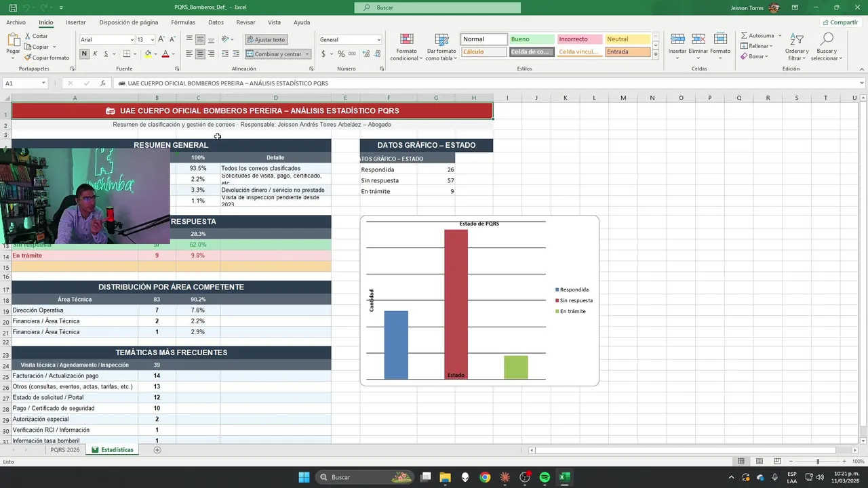868x488 pixels.
Task: Switch to the Datos tab
Action: click(x=216, y=22)
